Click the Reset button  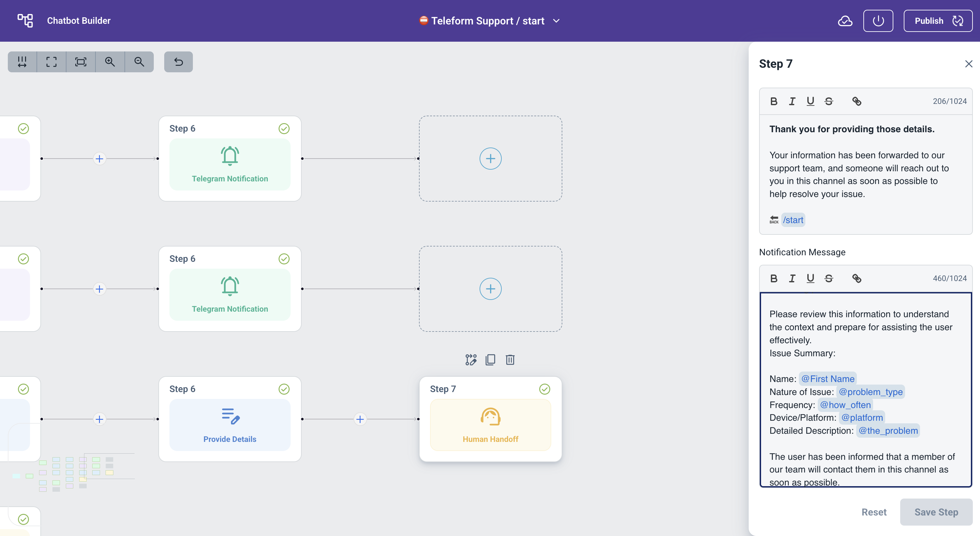[x=874, y=512]
